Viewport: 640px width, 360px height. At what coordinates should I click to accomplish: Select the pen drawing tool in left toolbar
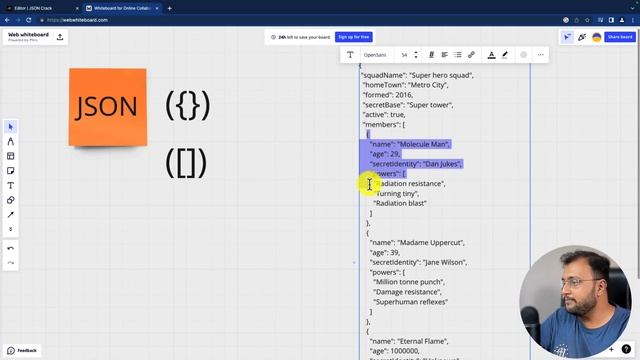click(x=11, y=142)
